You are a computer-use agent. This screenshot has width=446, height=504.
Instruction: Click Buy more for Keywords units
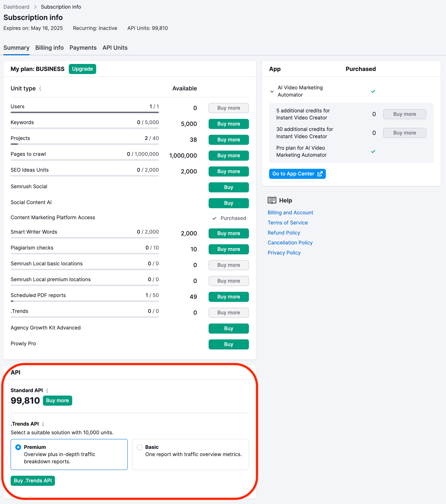229,124
